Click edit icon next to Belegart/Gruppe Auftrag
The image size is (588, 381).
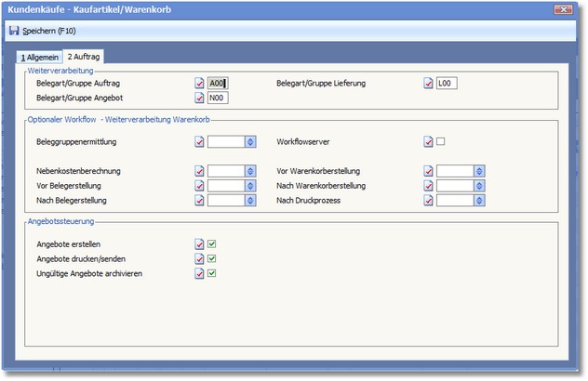[x=199, y=83]
